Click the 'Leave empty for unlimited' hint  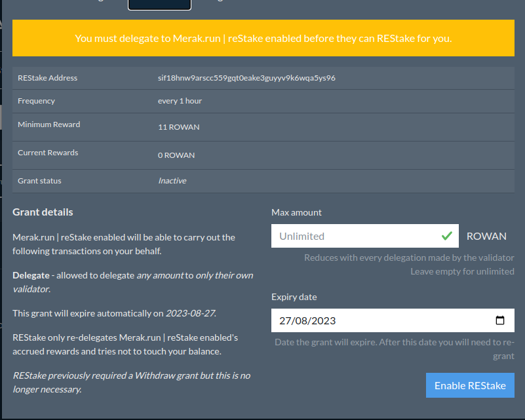pos(462,271)
